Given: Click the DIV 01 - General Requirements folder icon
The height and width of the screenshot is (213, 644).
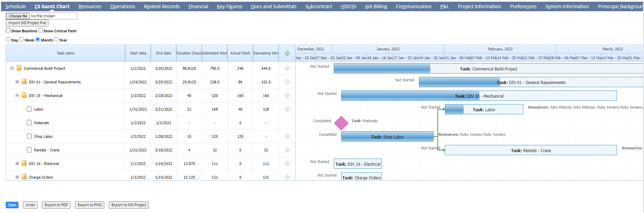Looking at the screenshot, I should point(24,82).
